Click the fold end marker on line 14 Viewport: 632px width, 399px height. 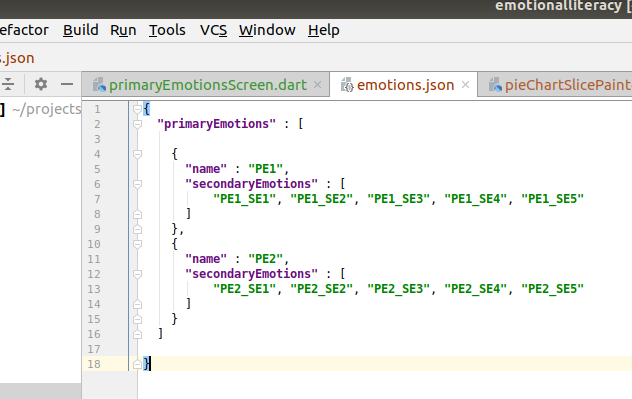click(137, 304)
